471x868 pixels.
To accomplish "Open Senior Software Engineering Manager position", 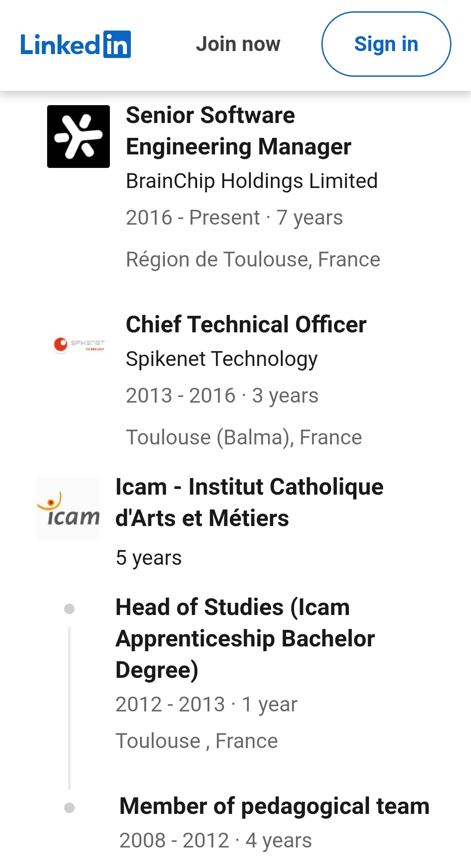I will pyautogui.click(x=239, y=131).
